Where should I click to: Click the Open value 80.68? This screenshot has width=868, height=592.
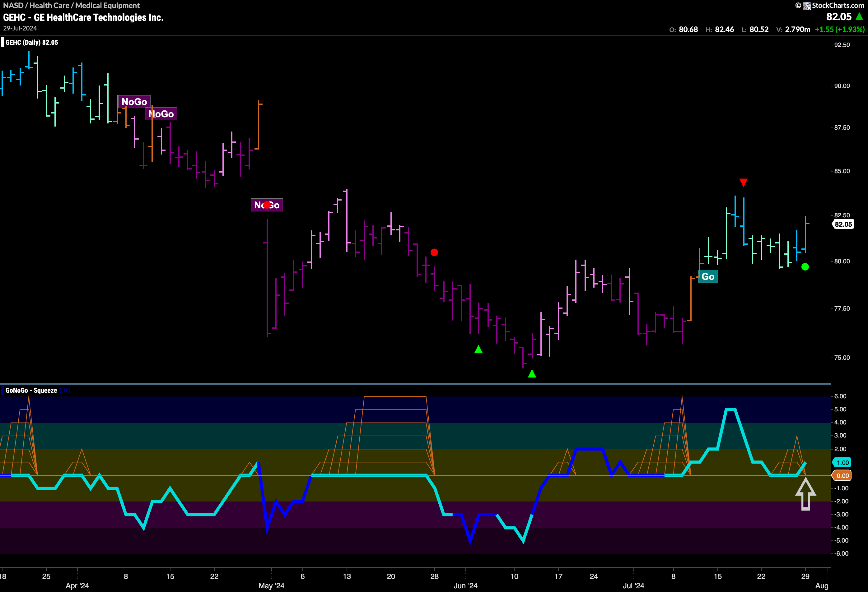[x=688, y=29]
